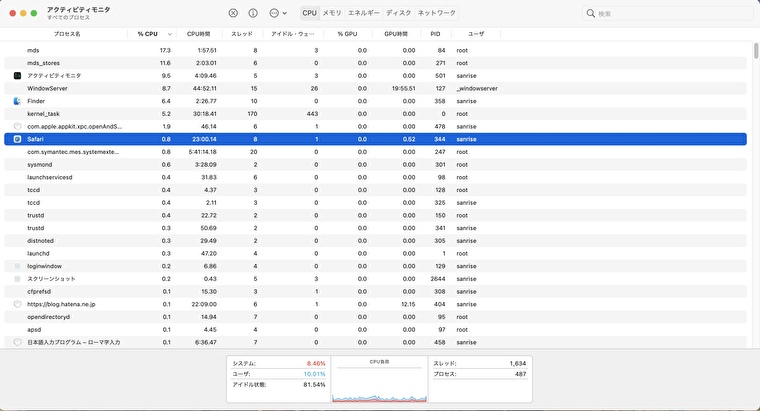Screen dimensions: 760x411
Task: Open the ellipsis action menu icon
Action: click(274, 13)
